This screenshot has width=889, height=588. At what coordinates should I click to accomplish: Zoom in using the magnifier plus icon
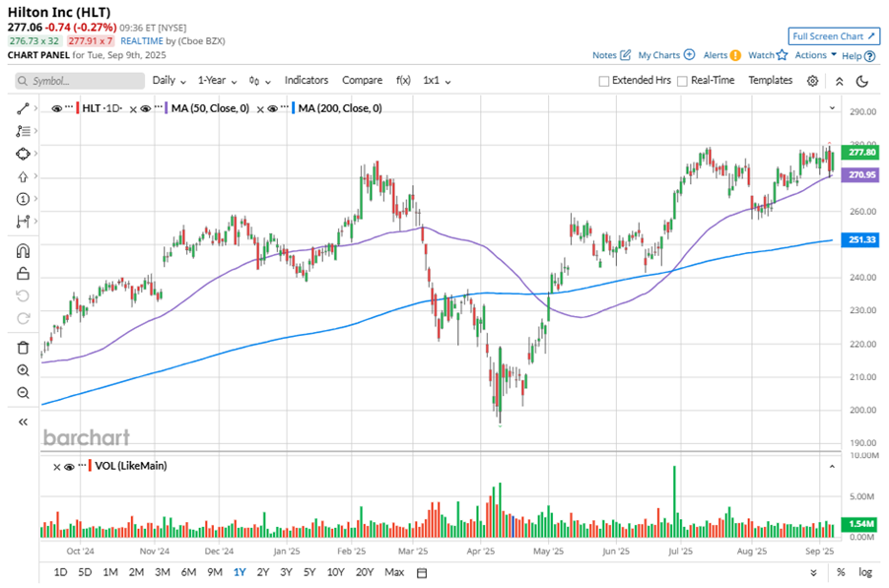coord(23,370)
